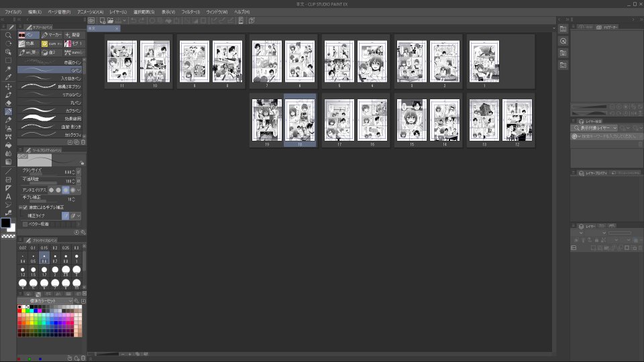Select first 補正タイプ correction type button
The image size is (644, 362).
[x=65, y=215]
